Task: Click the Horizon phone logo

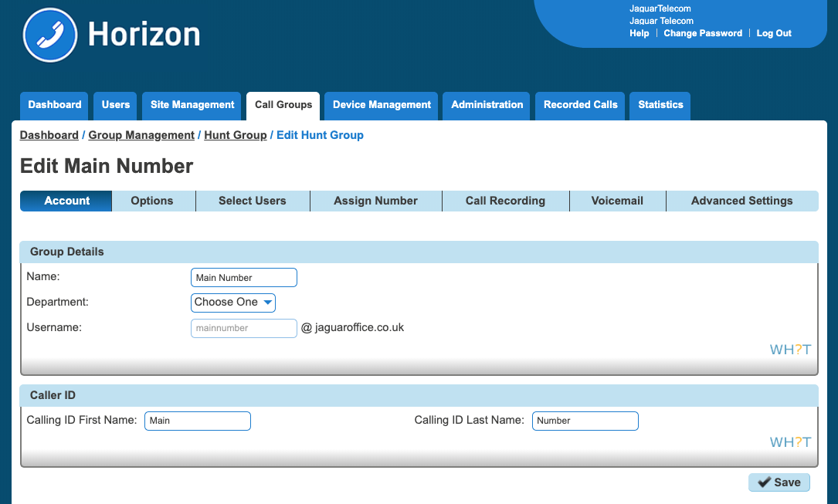Action: pyautogui.click(x=49, y=36)
